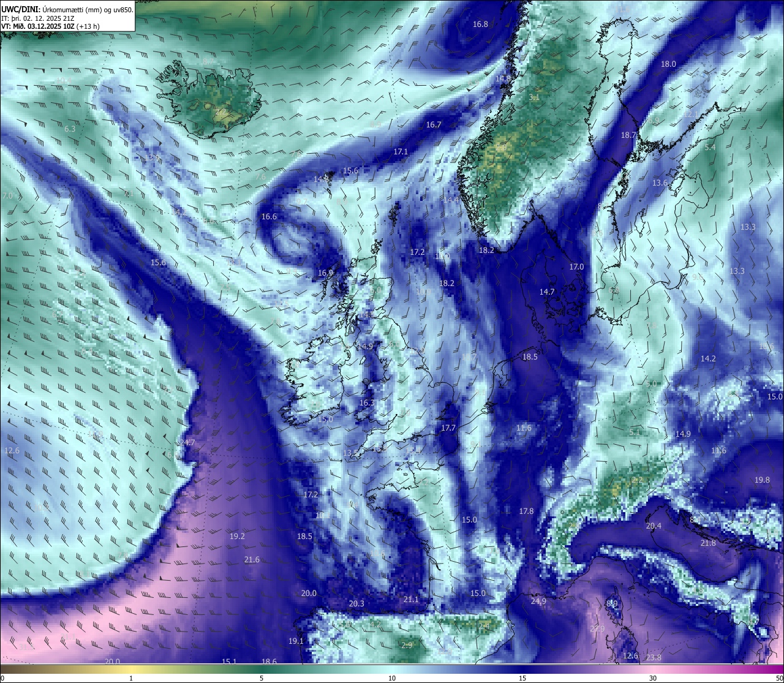Select the 24.7 value label
Viewport: 784px width, 683px height.
coord(187,443)
